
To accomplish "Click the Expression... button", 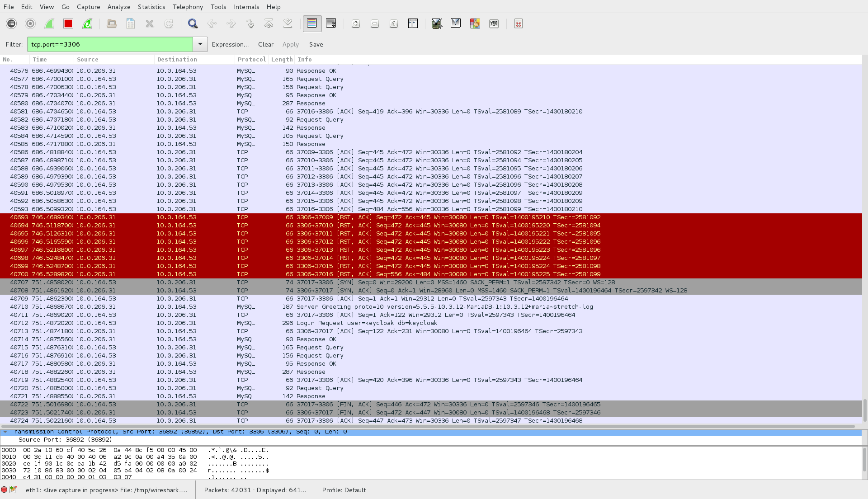I will point(230,44).
